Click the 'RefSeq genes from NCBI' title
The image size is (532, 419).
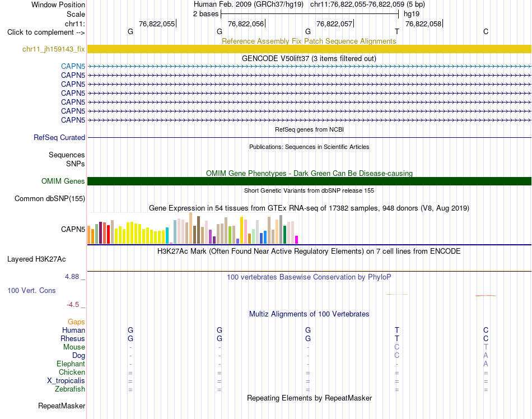click(310, 129)
